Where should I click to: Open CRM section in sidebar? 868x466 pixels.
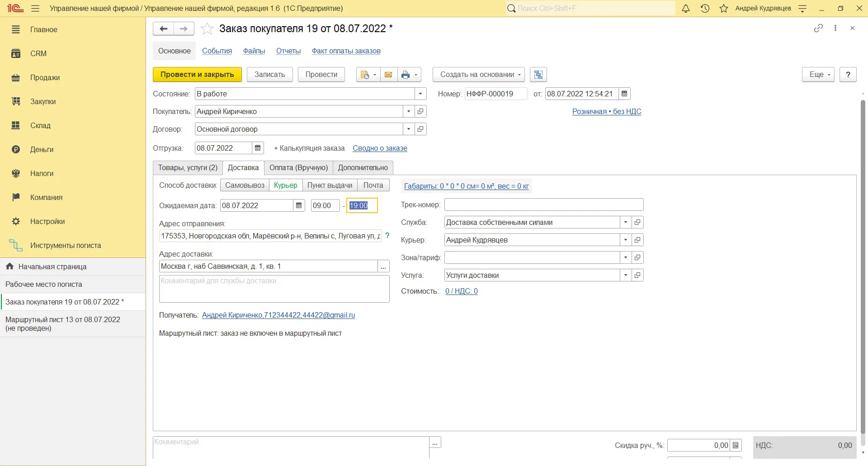(73, 53)
